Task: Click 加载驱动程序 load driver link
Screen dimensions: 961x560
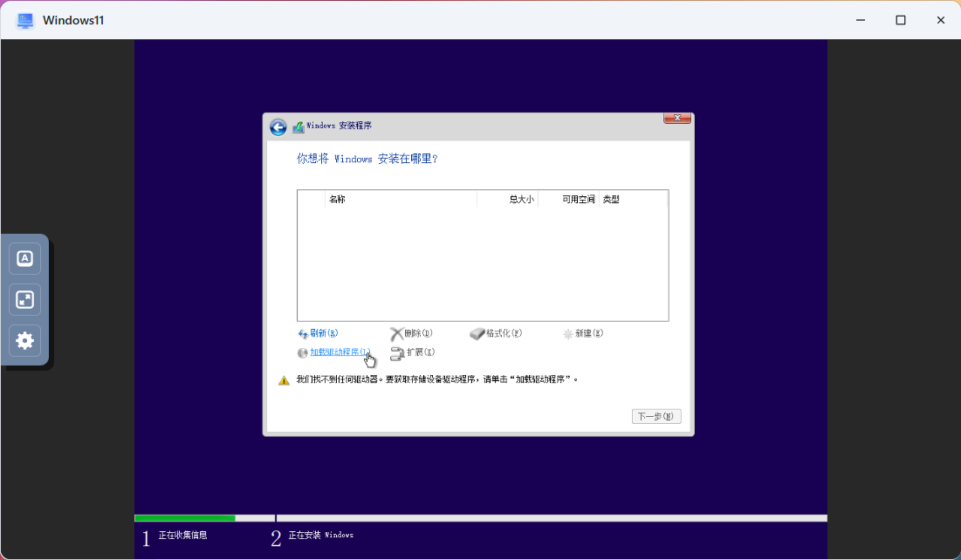Action: click(340, 352)
